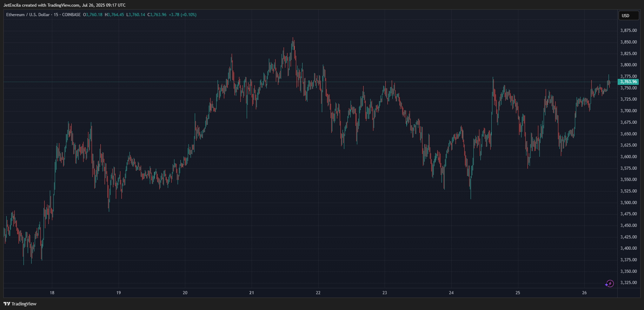Click the JetEncila TradingView.com attribution header text
The image size is (644, 310).
coord(64,5)
